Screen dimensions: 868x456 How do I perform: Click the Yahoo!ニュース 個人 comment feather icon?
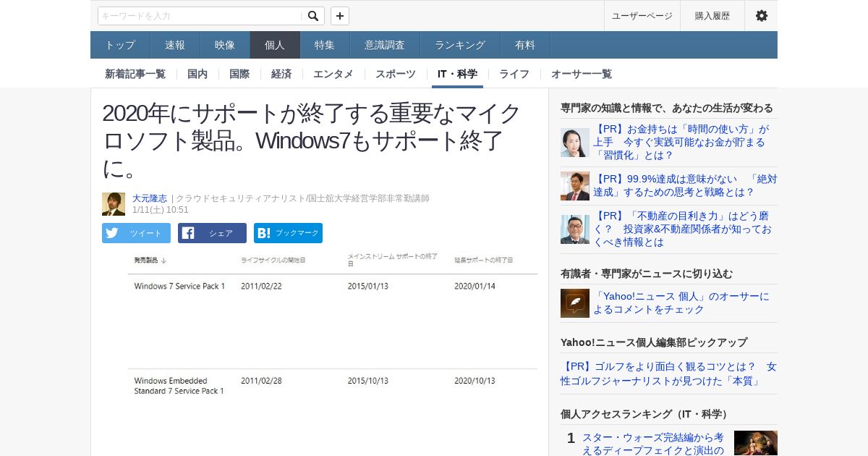click(x=575, y=303)
